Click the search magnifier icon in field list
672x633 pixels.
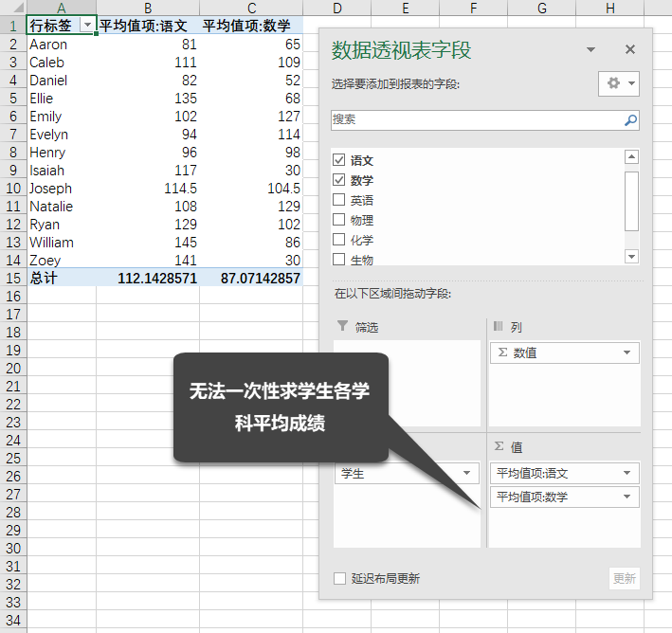[x=630, y=120]
